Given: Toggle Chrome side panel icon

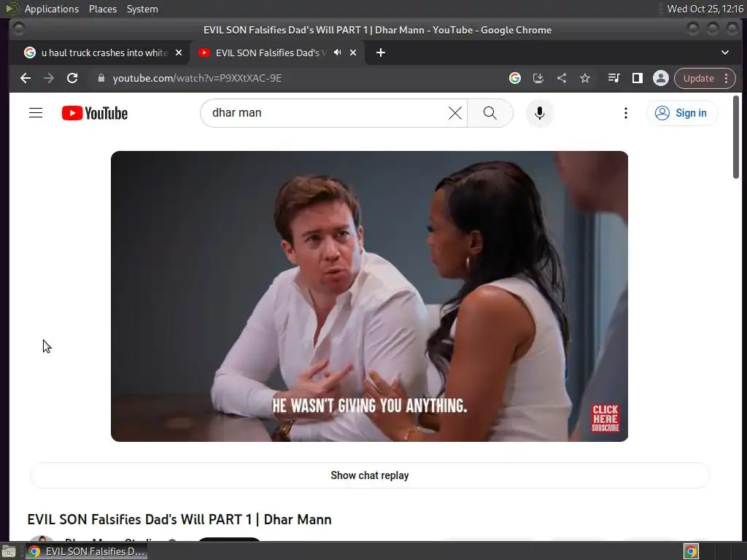Looking at the screenshot, I should pos(638,78).
